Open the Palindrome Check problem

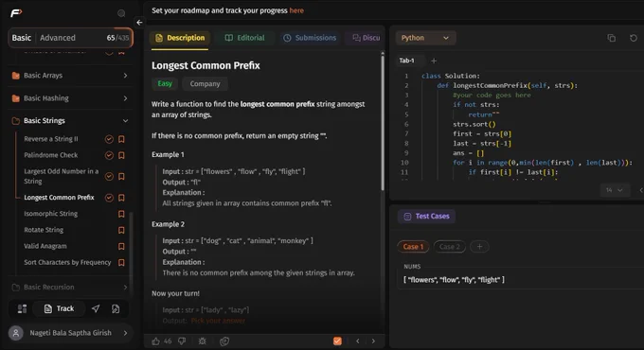click(x=51, y=155)
